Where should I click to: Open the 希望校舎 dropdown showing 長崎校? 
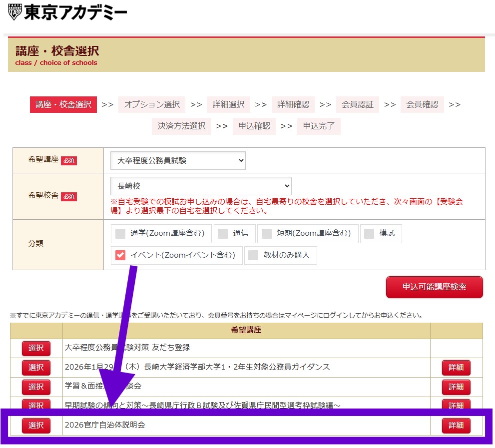tap(201, 186)
